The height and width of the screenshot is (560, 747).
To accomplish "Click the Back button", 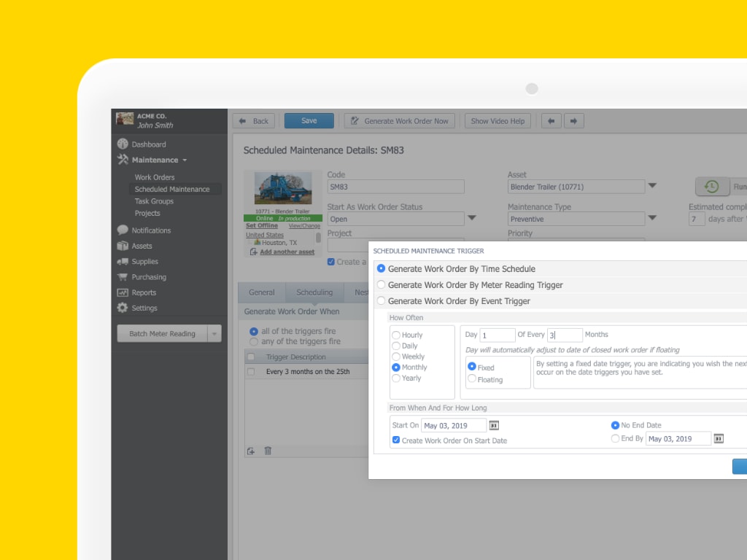I will point(254,121).
